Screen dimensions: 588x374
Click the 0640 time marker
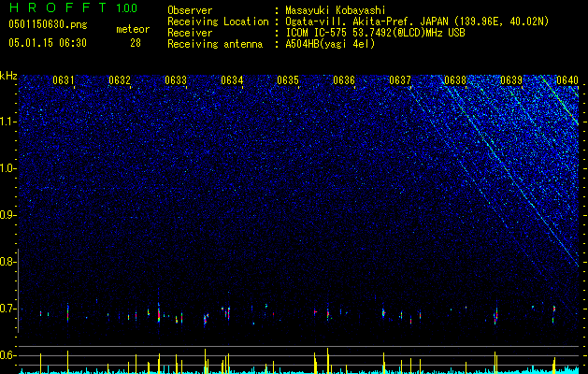click(x=567, y=80)
